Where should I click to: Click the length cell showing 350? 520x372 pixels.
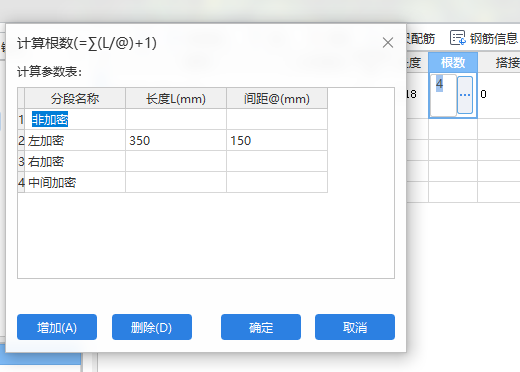tap(176, 140)
